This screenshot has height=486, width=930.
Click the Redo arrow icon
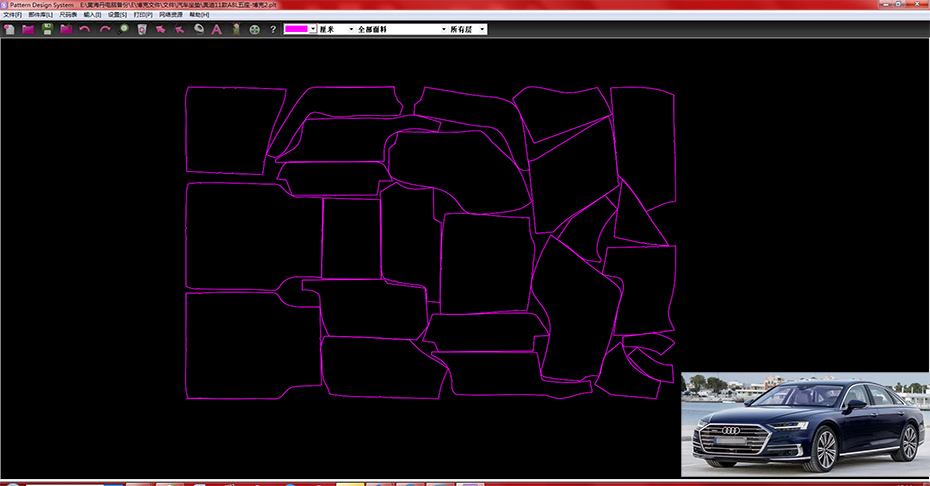coord(104,29)
